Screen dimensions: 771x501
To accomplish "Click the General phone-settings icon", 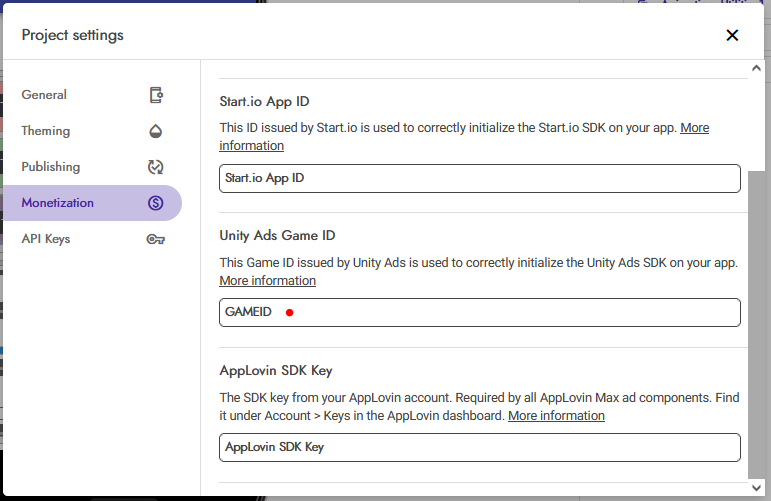I will (x=156, y=95).
